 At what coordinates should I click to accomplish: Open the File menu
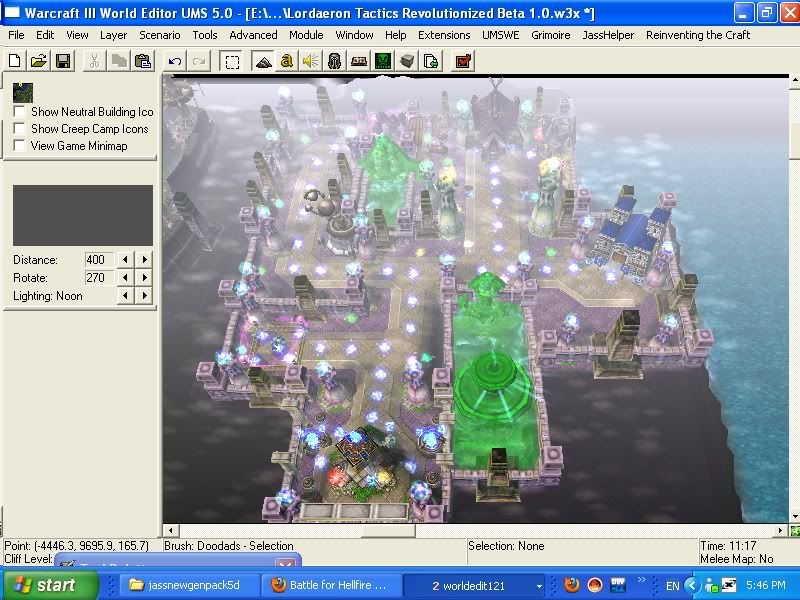click(16, 35)
